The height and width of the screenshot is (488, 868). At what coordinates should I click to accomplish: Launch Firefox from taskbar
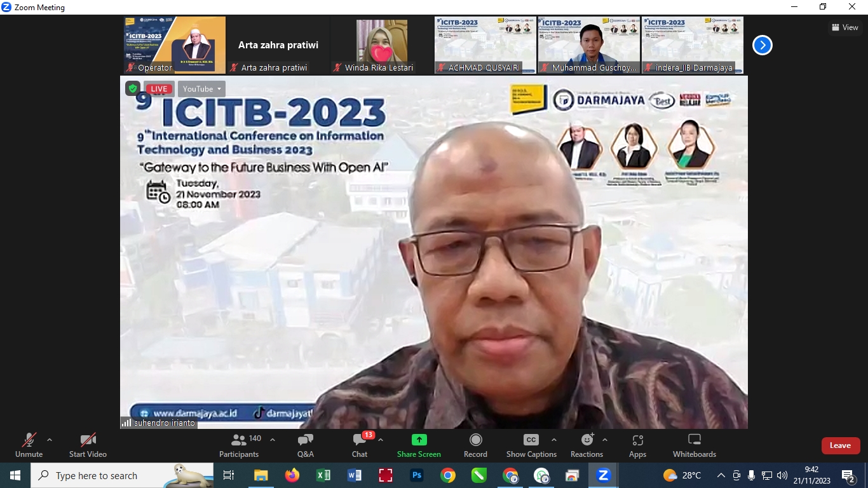(x=292, y=475)
